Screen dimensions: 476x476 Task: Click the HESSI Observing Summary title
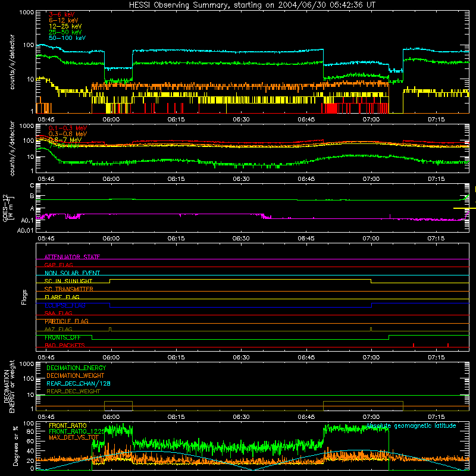(x=252, y=5)
